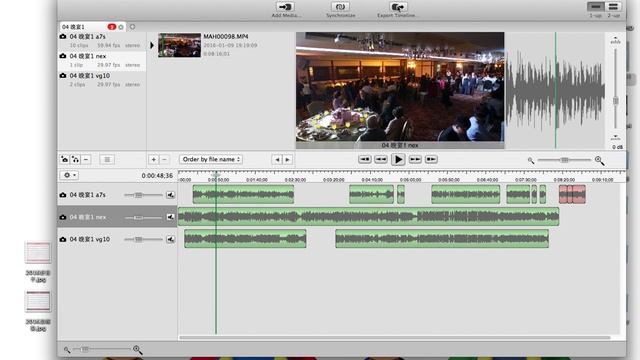Go to the previous clip with the left arrow

pos(277,160)
